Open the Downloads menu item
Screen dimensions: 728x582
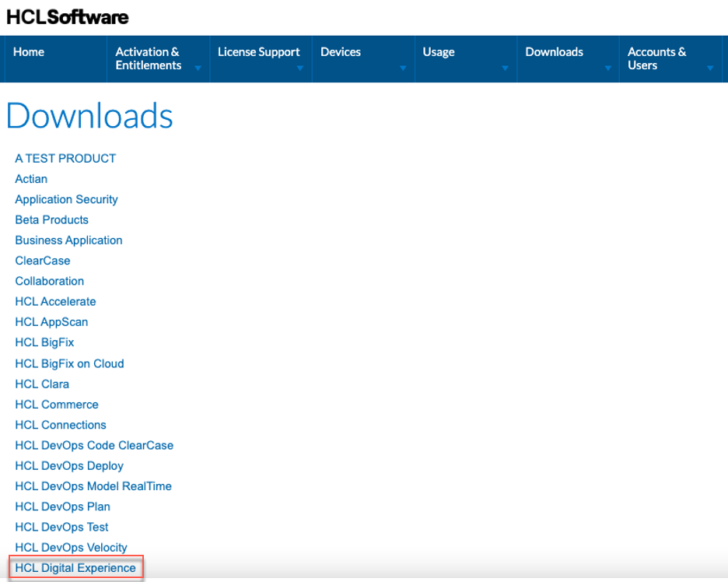(554, 51)
